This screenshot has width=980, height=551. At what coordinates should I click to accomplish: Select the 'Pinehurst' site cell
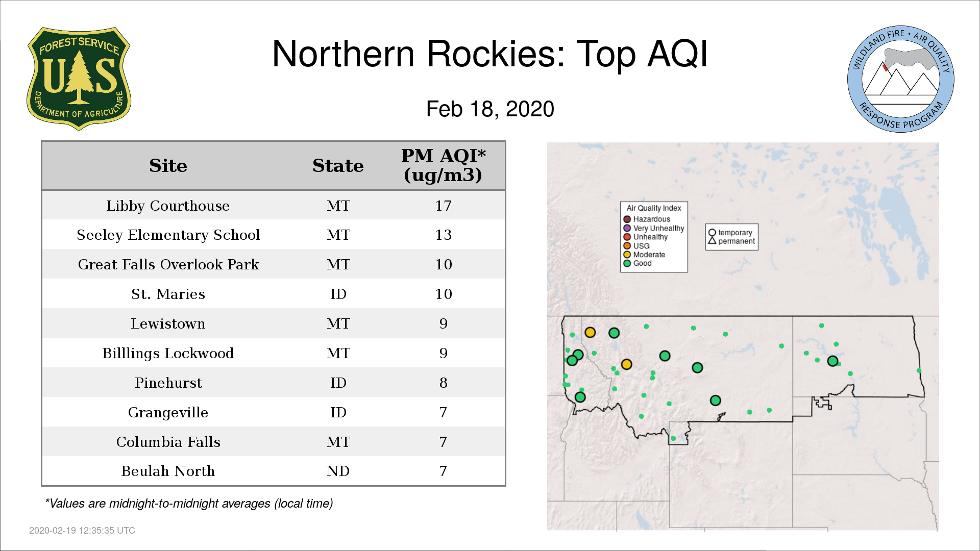[168, 383]
